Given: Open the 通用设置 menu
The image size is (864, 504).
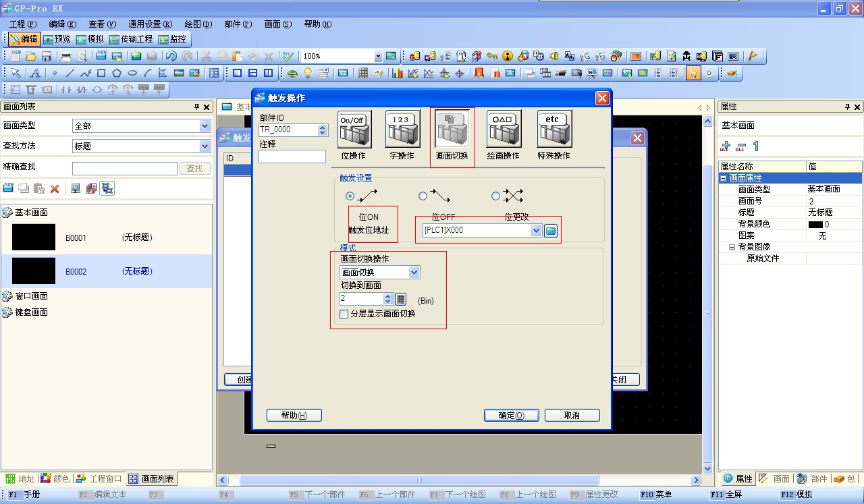Looking at the screenshot, I should pos(150,24).
